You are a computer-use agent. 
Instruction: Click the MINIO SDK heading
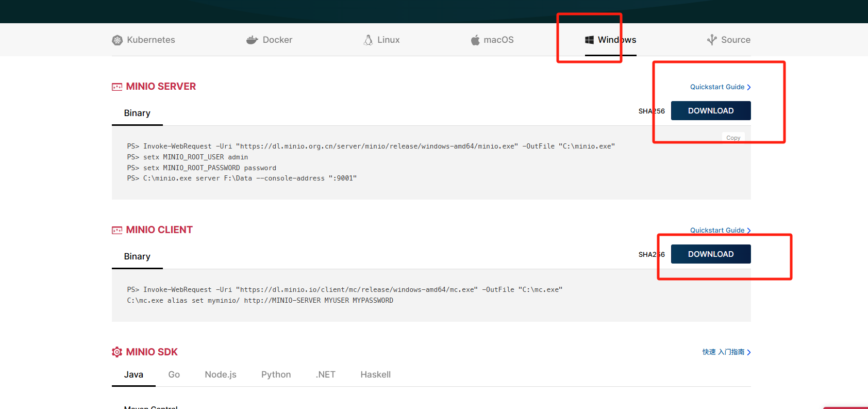[152, 352]
